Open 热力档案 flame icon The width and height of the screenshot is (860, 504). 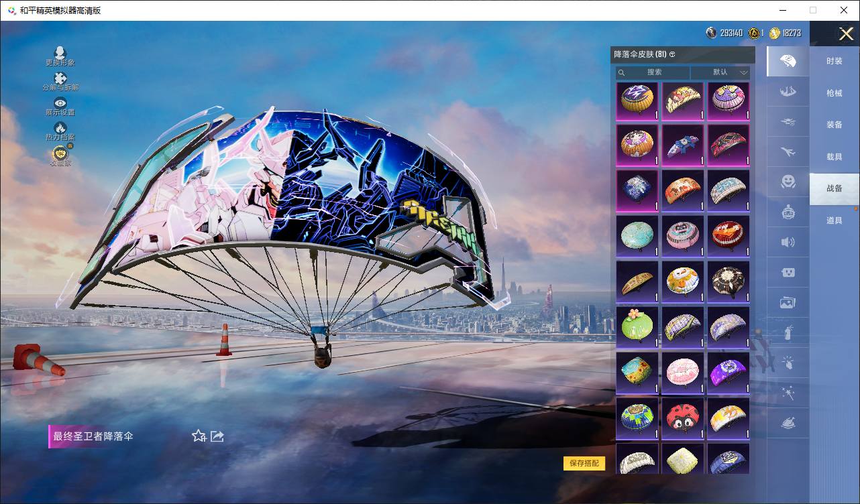tap(60, 128)
